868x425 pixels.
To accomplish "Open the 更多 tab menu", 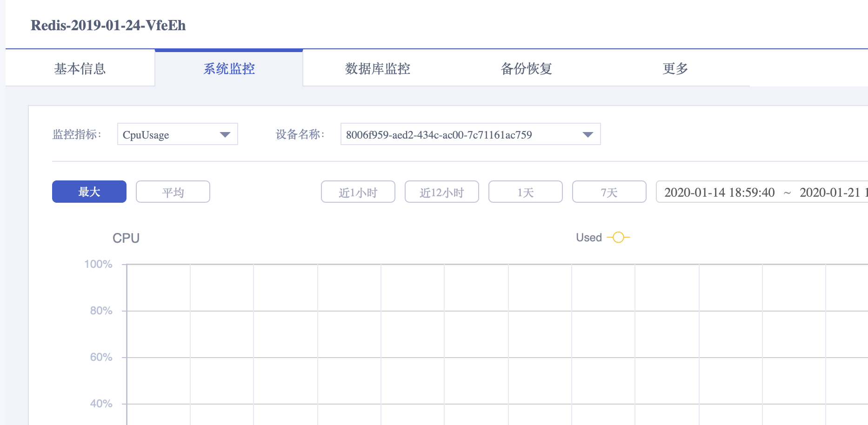I will coord(675,69).
